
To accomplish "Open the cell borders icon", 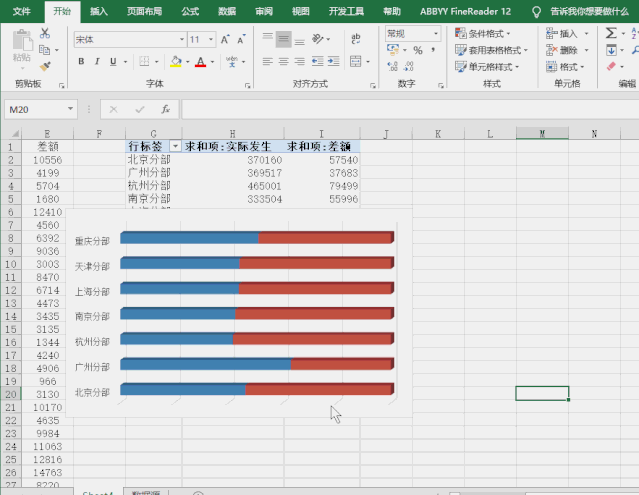I will [x=144, y=62].
